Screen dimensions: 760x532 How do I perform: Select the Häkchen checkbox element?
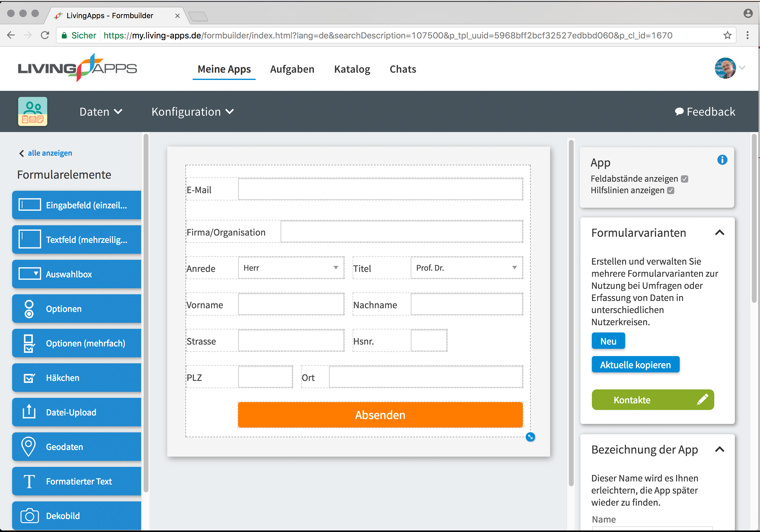(77, 378)
